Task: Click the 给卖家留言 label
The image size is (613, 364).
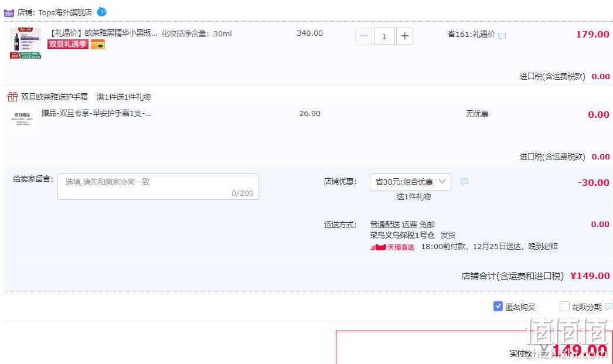Action: coord(33,179)
